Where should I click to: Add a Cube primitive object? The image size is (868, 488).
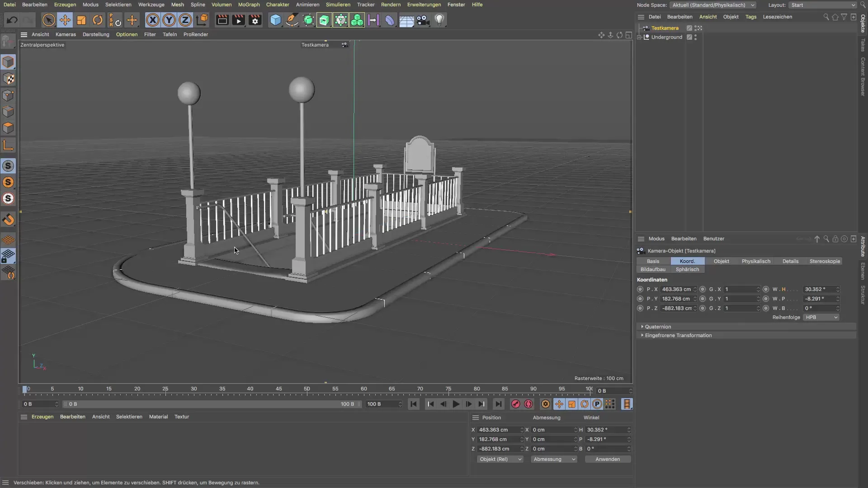click(275, 20)
